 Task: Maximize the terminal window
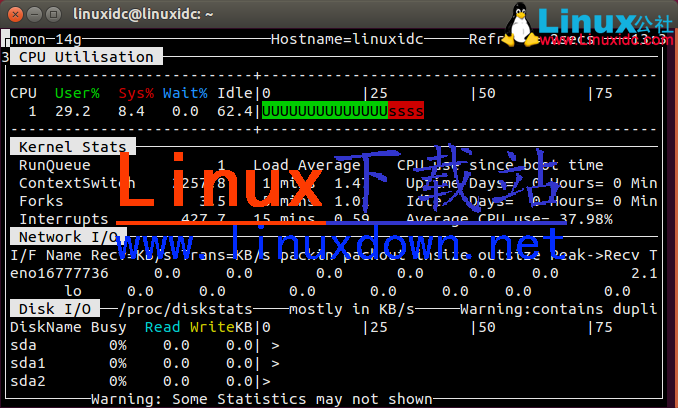click(53, 15)
